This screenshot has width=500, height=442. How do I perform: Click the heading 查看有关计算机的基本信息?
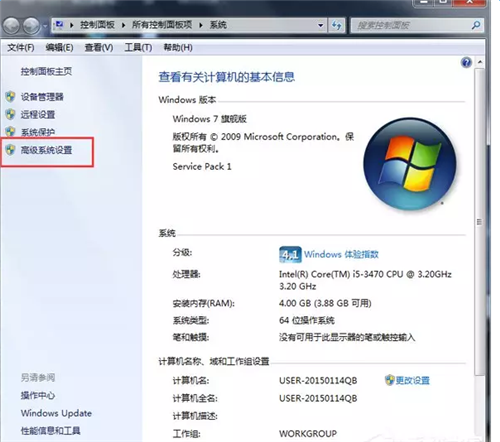[x=227, y=77]
